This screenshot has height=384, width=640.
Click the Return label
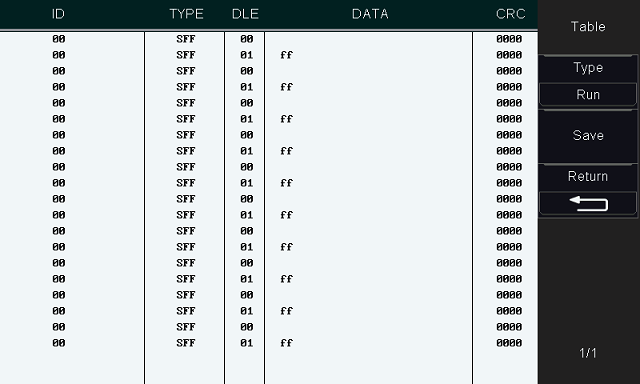[x=588, y=176]
